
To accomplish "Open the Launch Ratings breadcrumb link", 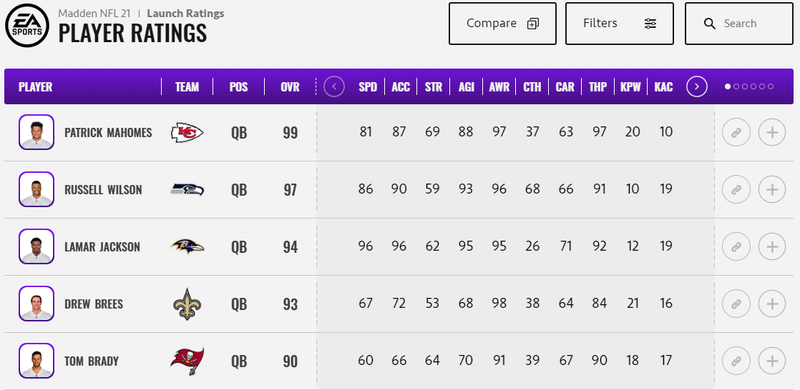I will pos(185,13).
